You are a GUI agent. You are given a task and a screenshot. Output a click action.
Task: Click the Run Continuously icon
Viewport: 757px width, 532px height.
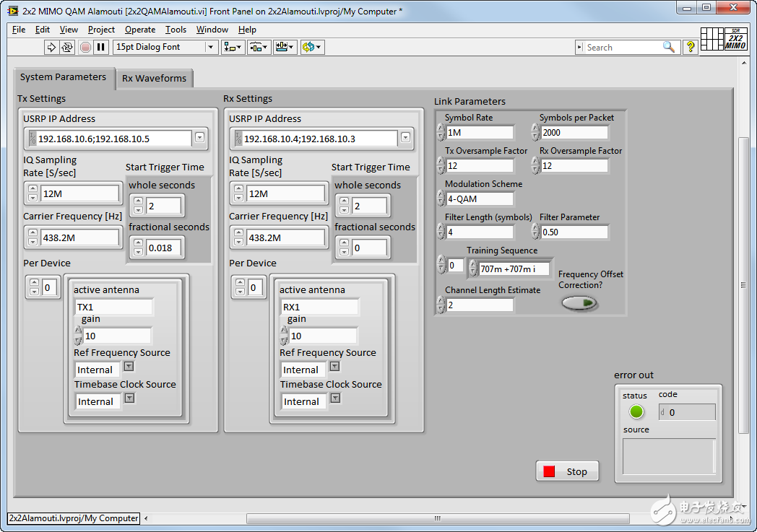[x=67, y=47]
